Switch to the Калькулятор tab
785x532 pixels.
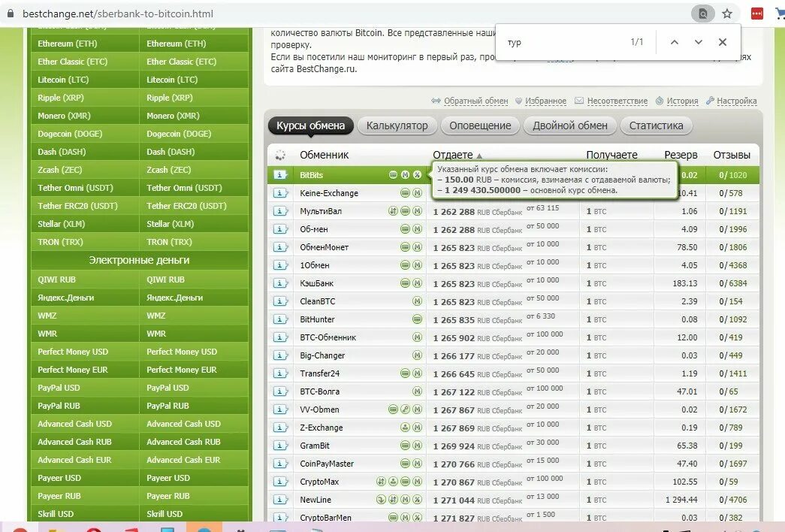(397, 125)
